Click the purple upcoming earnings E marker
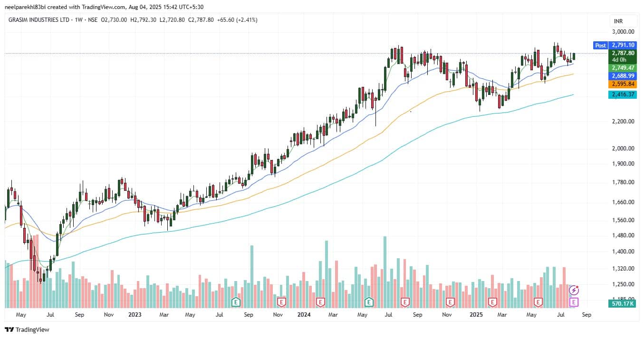Screen dimensions: 644x338 coord(574,302)
